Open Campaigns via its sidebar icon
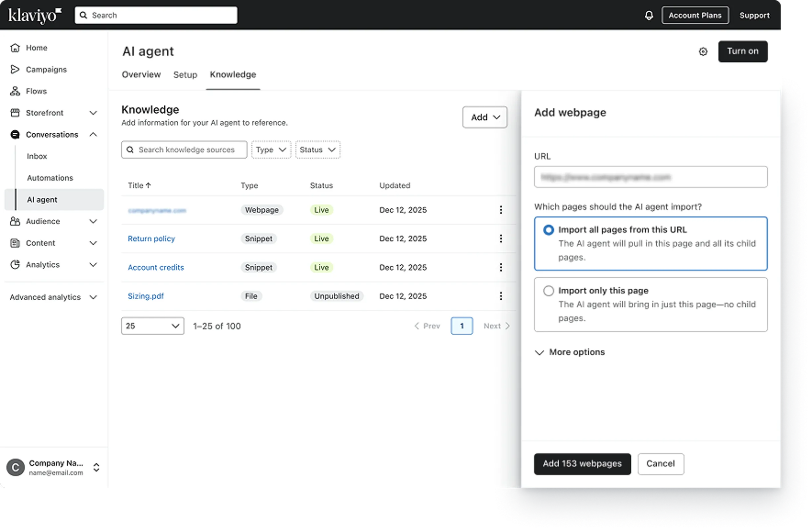Image resolution: width=812 pixels, height=532 pixels. pyautogui.click(x=15, y=69)
